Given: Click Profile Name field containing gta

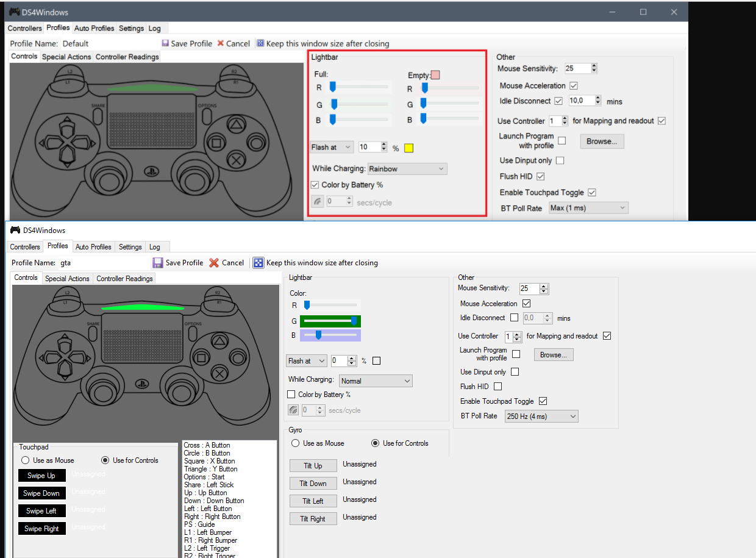Looking at the screenshot, I should coord(103,263).
